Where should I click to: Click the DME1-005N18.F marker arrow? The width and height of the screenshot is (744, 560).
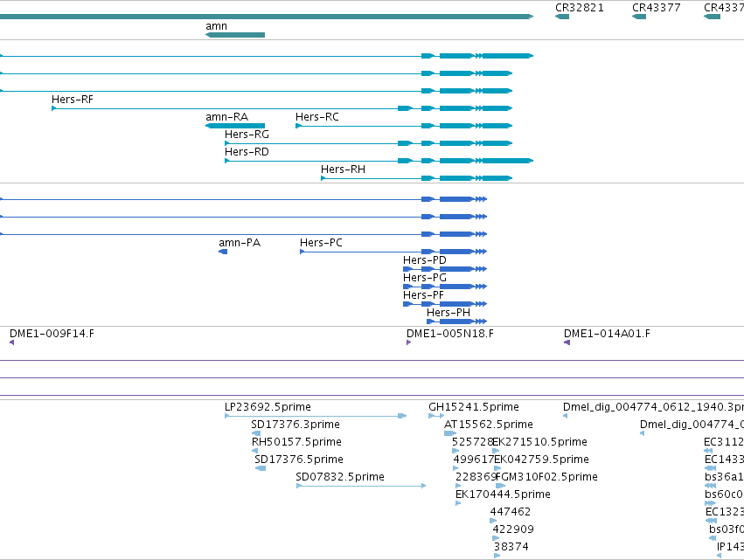pos(408,342)
